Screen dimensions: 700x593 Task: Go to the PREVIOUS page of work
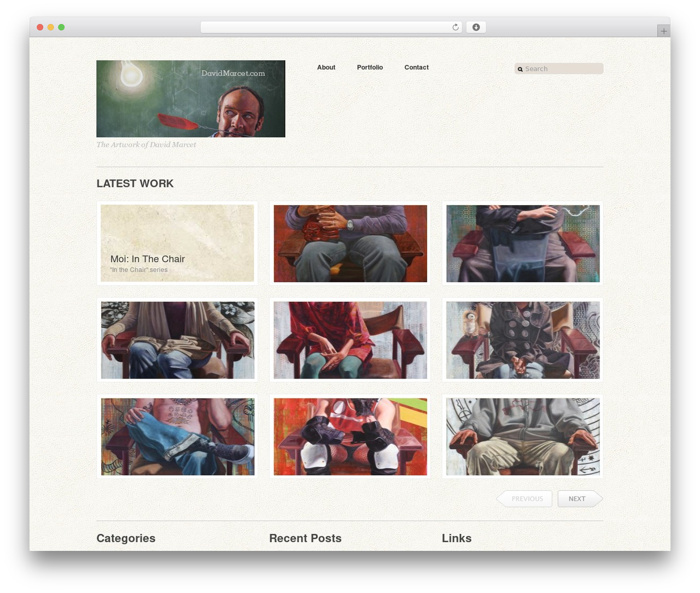(x=524, y=499)
